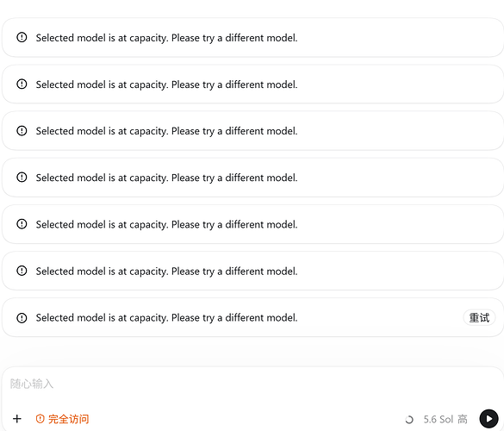Viewport: 504px width, 431px height.
Task: Click the 重试 retry button
Action: (x=479, y=318)
